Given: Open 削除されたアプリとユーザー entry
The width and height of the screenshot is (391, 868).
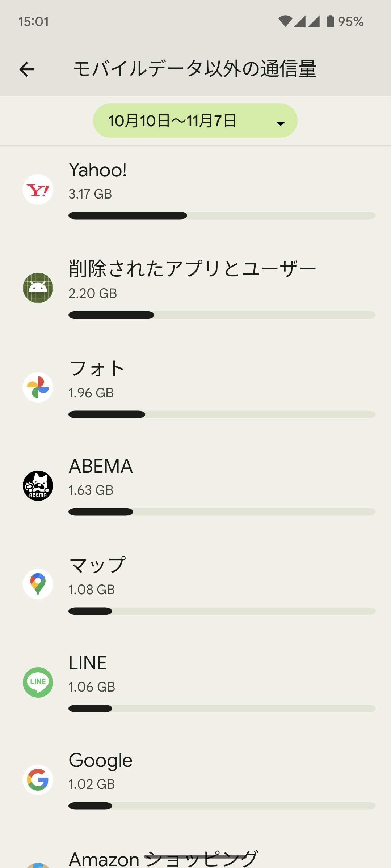Looking at the screenshot, I should click(x=195, y=289).
